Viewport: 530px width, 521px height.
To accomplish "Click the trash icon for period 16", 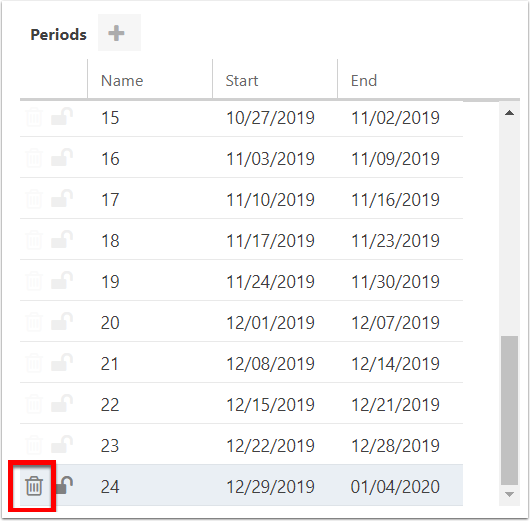I will (x=34, y=158).
